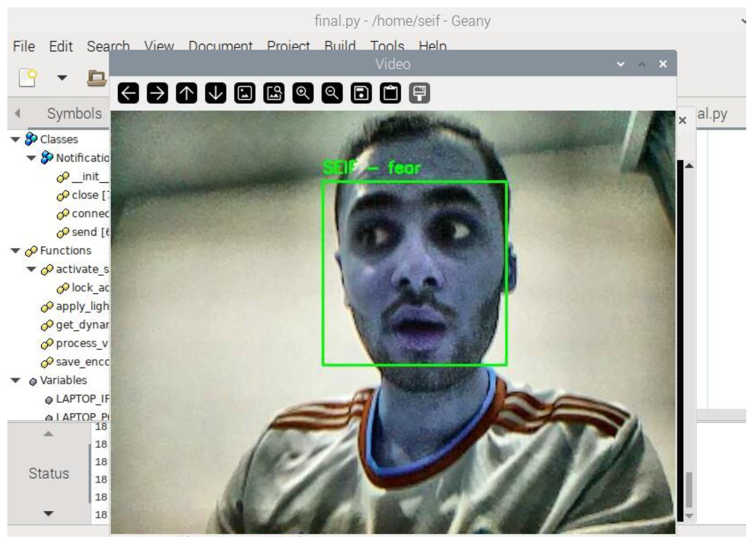756x548 pixels.
Task: Click the properties paint roller icon
Action: (419, 93)
